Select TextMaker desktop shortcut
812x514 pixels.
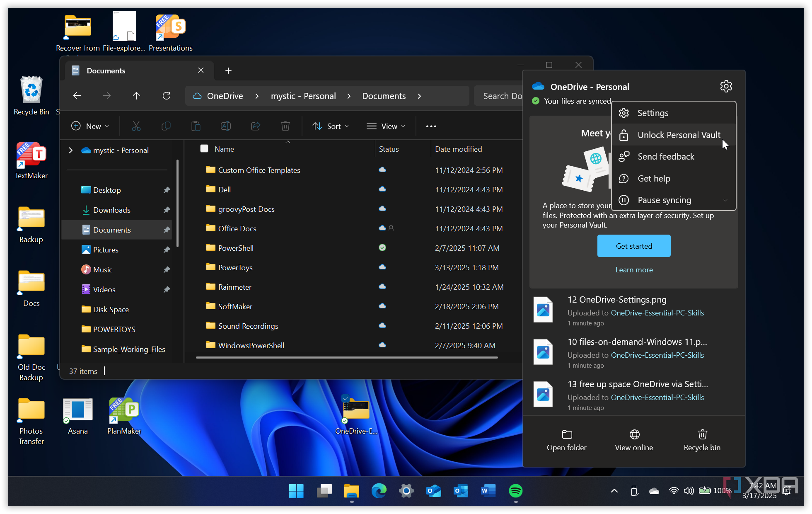[31, 161]
